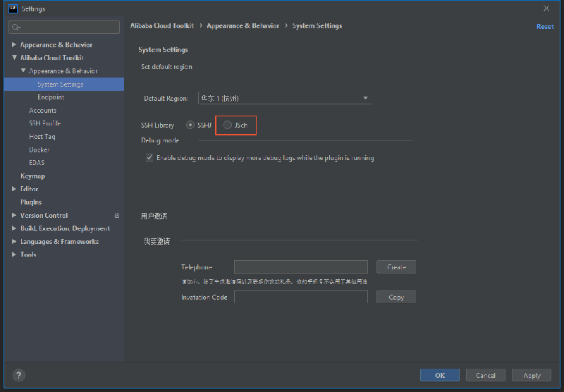Click the Cancel button
Viewport: 564px width, 392px height.
(x=486, y=375)
